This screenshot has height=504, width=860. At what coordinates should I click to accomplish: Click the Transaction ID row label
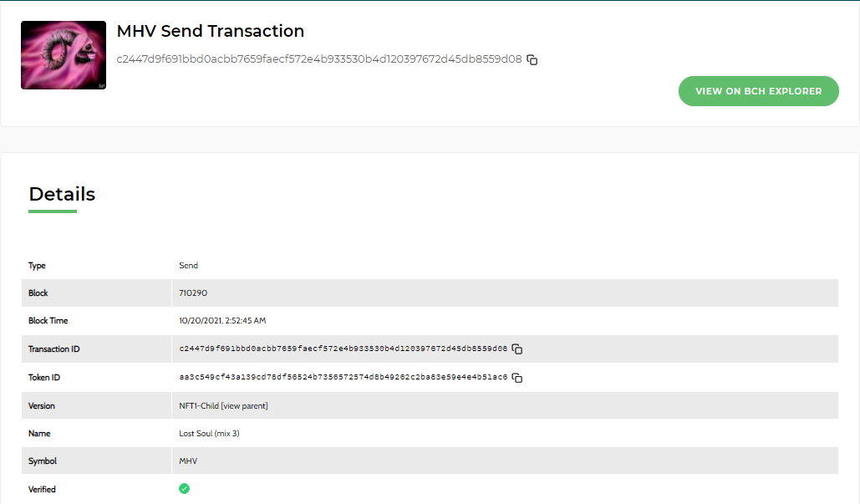point(53,349)
